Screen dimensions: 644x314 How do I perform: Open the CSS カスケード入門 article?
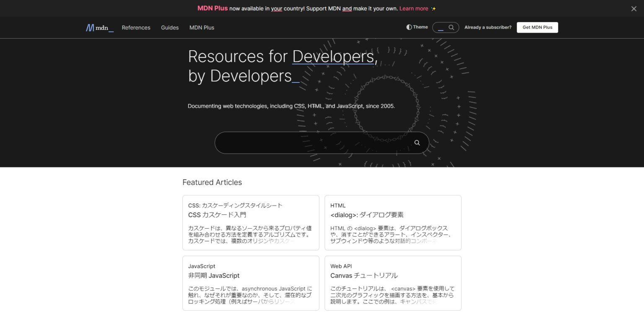(217, 215)
